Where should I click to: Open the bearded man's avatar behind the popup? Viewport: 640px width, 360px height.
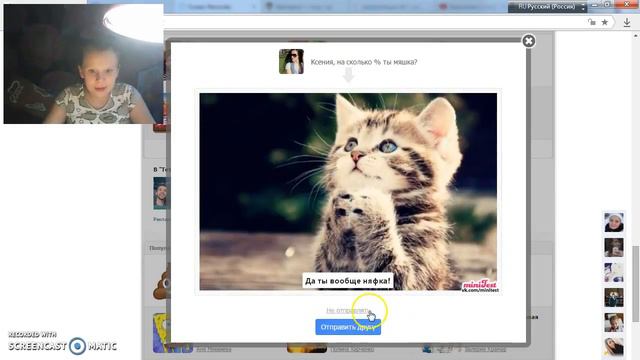coord(161,193)
